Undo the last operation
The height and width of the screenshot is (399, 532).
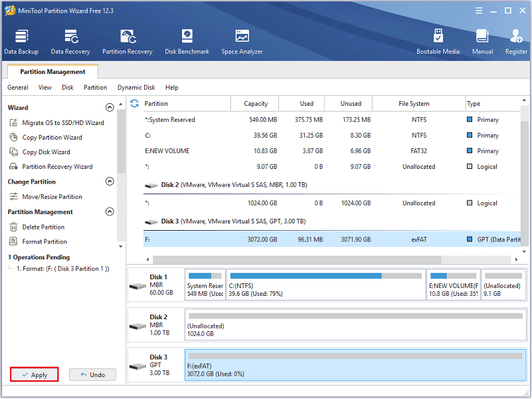tap(92, 374)
